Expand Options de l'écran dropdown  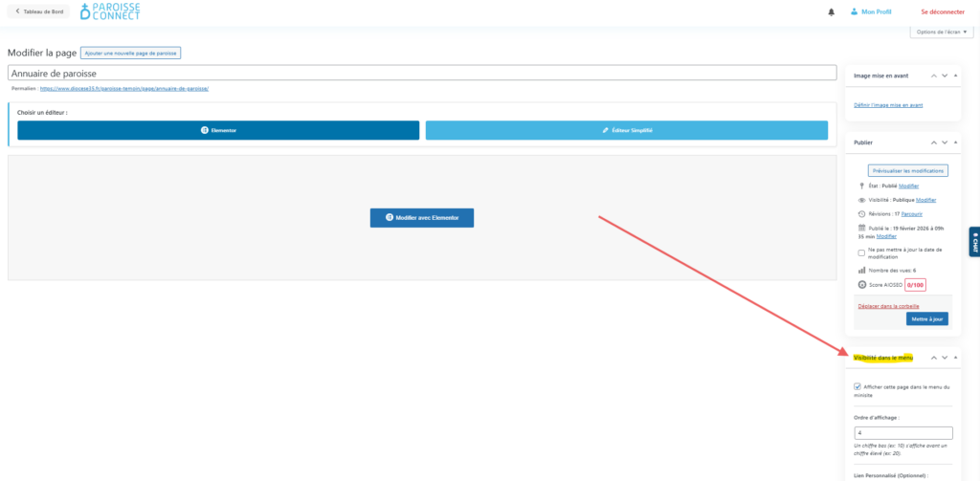tap(941, 32)
